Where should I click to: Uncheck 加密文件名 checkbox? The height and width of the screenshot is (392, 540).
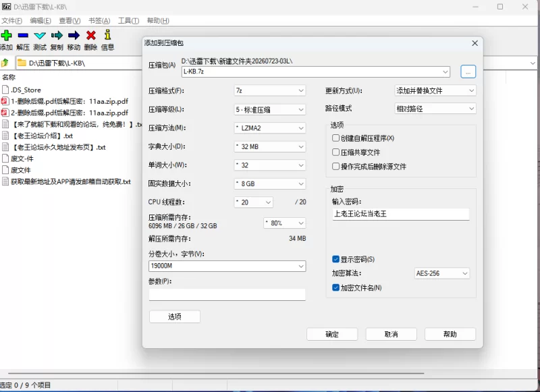pos(335,287)
